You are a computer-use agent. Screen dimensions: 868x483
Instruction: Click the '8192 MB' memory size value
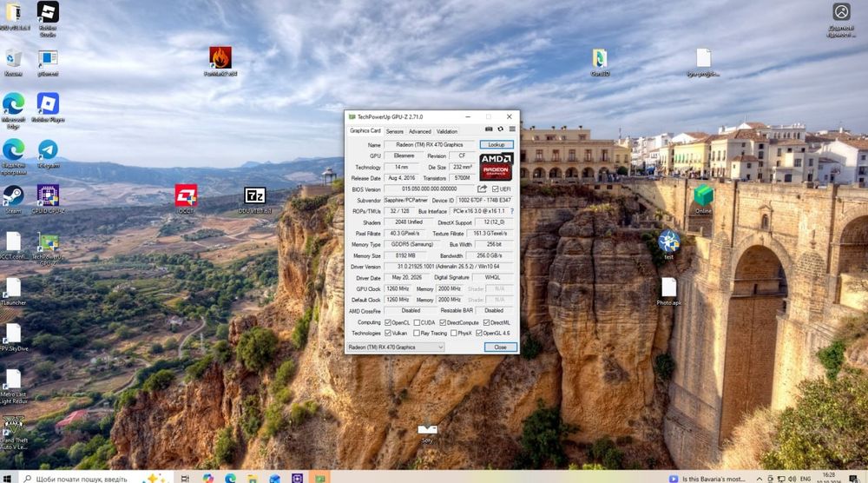point(405,255)
